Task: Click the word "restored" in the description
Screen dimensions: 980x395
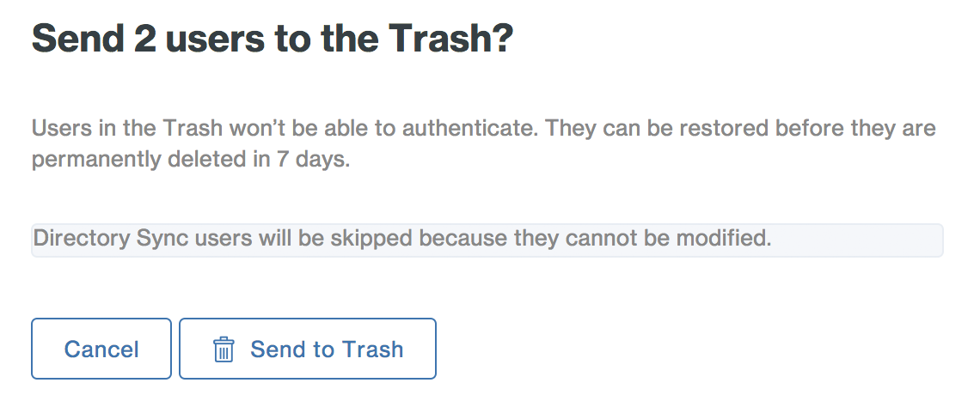Action: pos(726,130)
